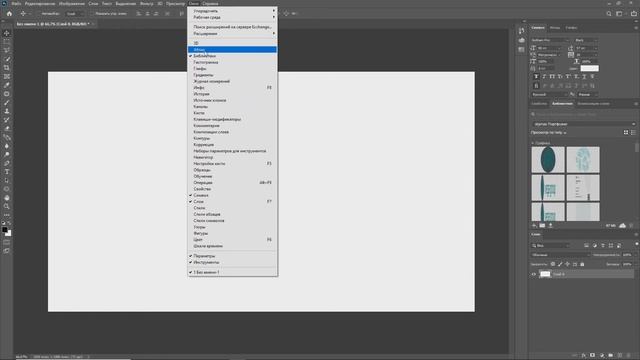Choose Каналы in the Window menu

(232, 107)
